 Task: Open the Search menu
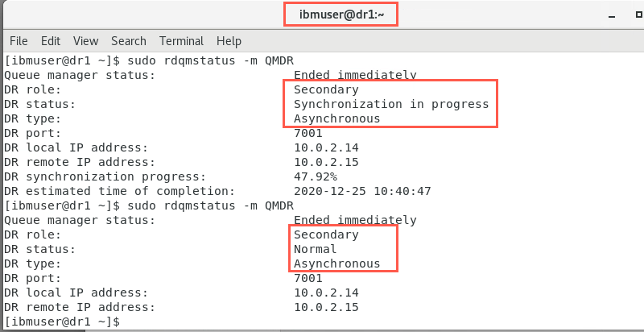pyautogui.click(x=129, y=41)
